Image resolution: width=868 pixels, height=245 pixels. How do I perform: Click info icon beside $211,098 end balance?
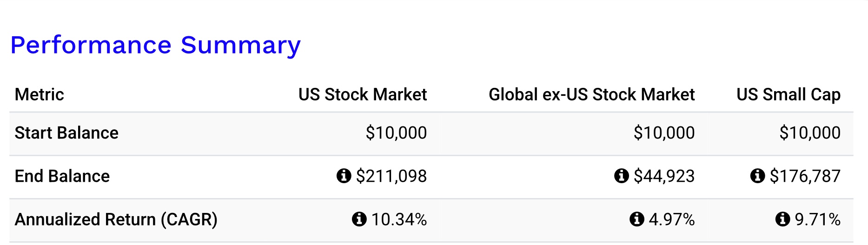[344, 176]
